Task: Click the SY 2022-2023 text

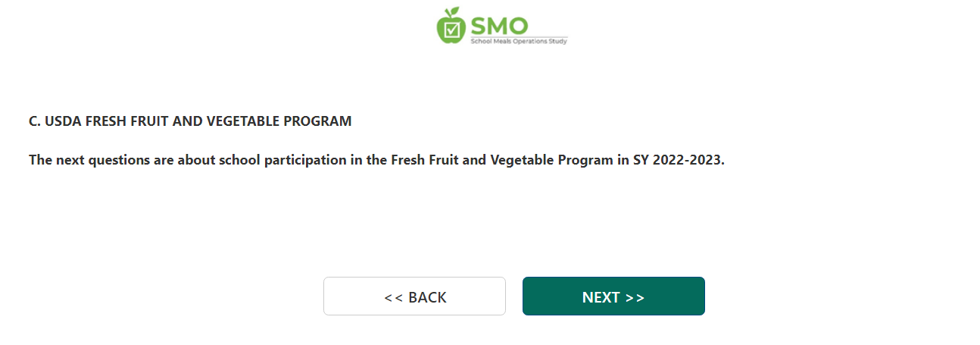Action: (679, 161)
